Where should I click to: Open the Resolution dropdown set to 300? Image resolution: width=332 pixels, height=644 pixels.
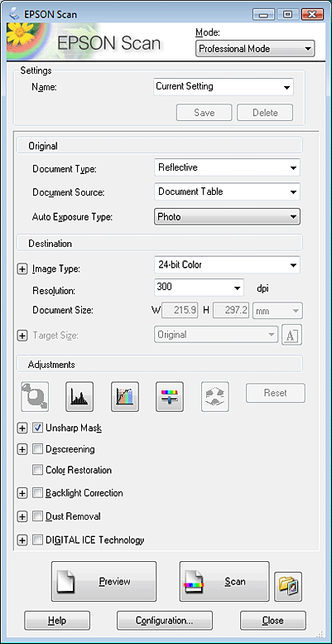tap(199, 288)
